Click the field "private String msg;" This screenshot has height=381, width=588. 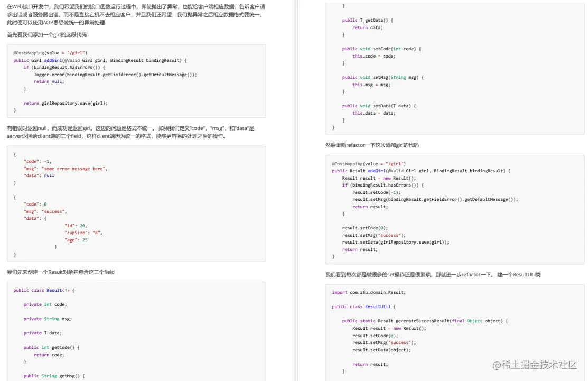pos(48,319)
